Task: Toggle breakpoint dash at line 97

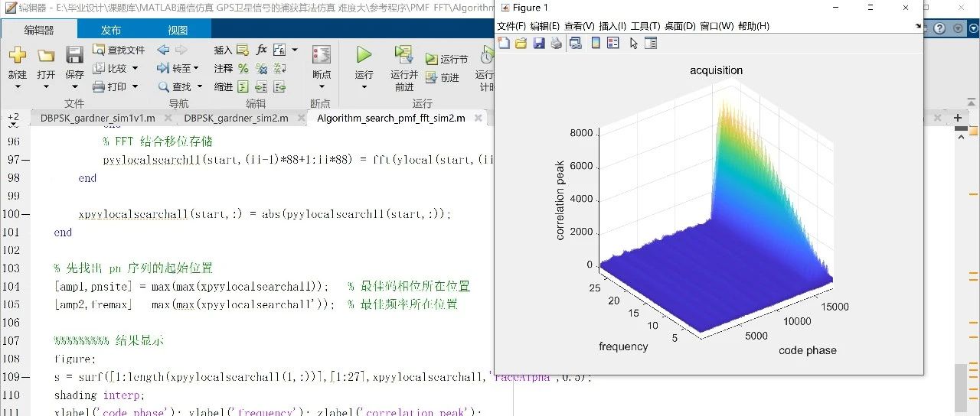Action: click(x=26, y=160)
